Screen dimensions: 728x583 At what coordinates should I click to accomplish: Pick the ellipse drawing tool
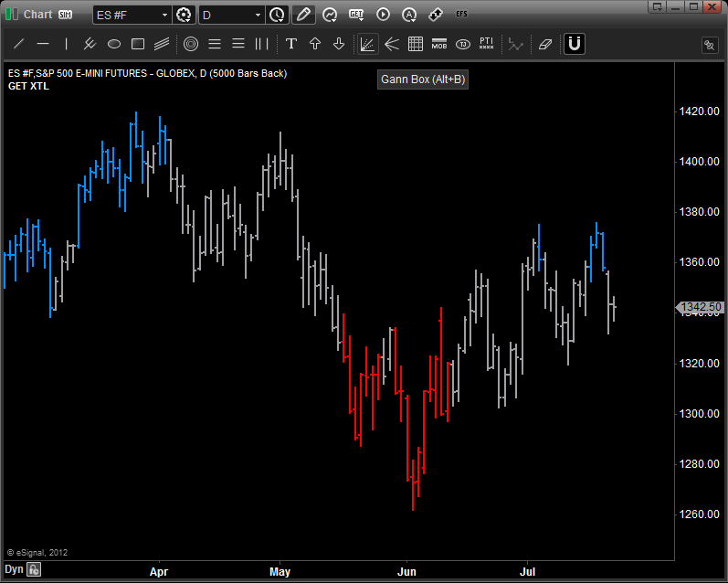coord(114,44)
